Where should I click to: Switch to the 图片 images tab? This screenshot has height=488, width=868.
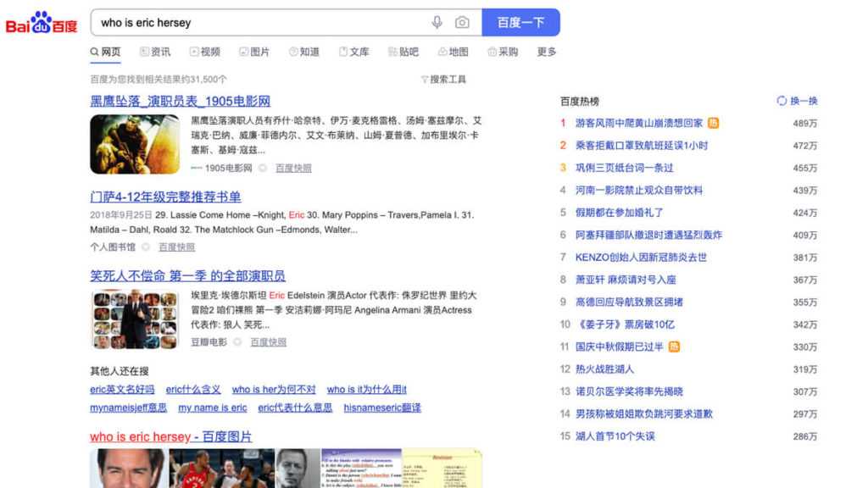tap(254, 52)
